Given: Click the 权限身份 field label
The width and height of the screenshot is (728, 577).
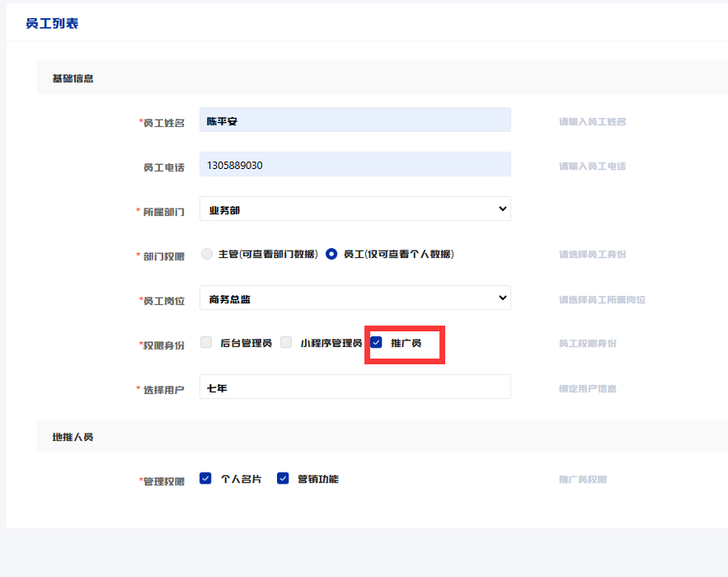Looking at the screenshot, I should (163, 345).
